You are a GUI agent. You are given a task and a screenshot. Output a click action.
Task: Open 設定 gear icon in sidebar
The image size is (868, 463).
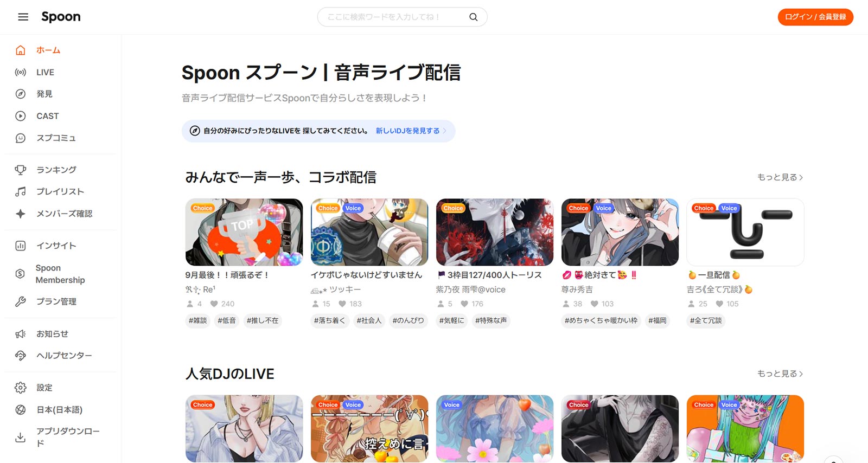click(x=21, y=388)
